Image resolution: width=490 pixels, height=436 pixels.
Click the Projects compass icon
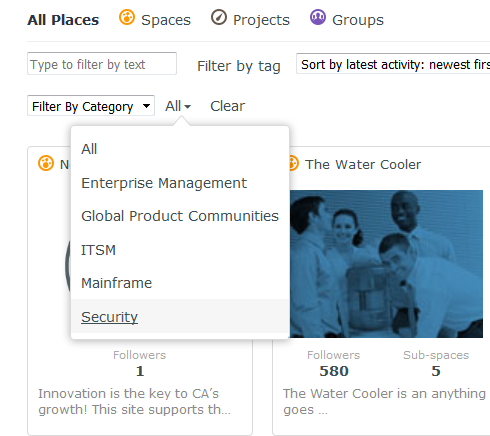(219, 18)
